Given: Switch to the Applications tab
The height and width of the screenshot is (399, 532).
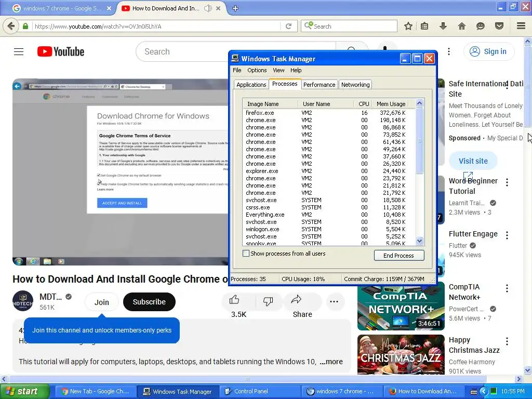Looking at the screenshot, I should [251, 85].
